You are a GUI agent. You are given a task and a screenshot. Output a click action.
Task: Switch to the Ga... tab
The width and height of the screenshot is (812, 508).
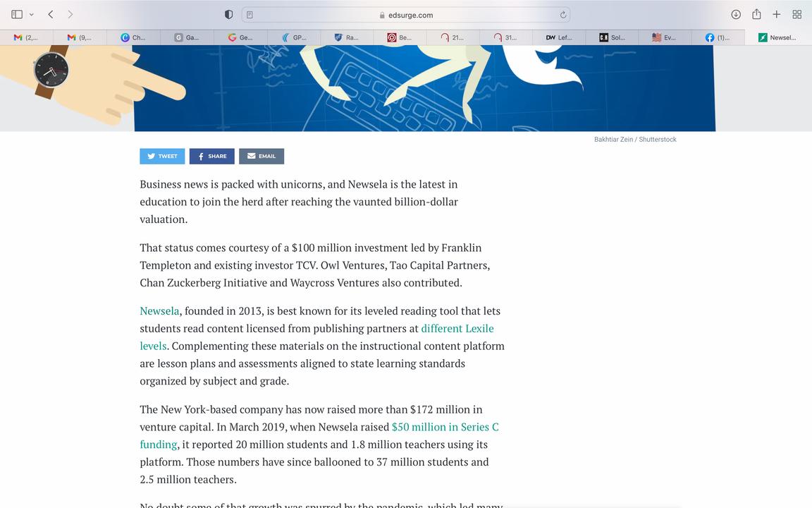pyautogui.click(x=186, y=37)
